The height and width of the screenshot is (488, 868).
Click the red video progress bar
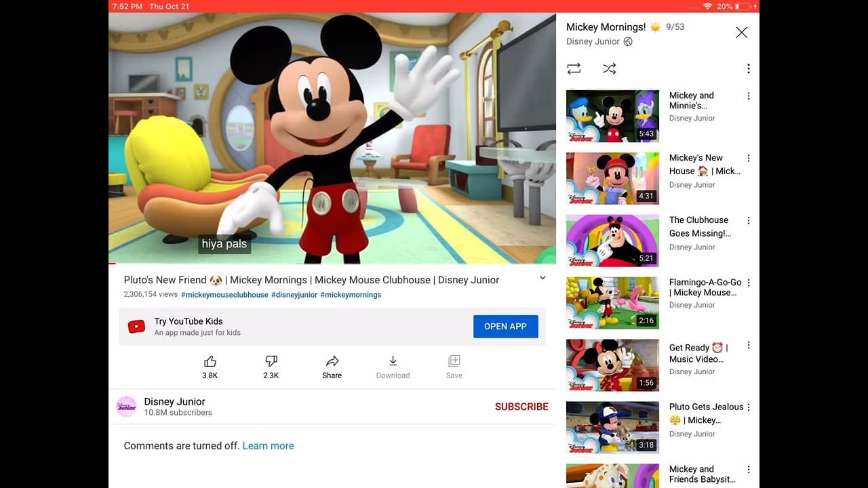pos(112,264)
